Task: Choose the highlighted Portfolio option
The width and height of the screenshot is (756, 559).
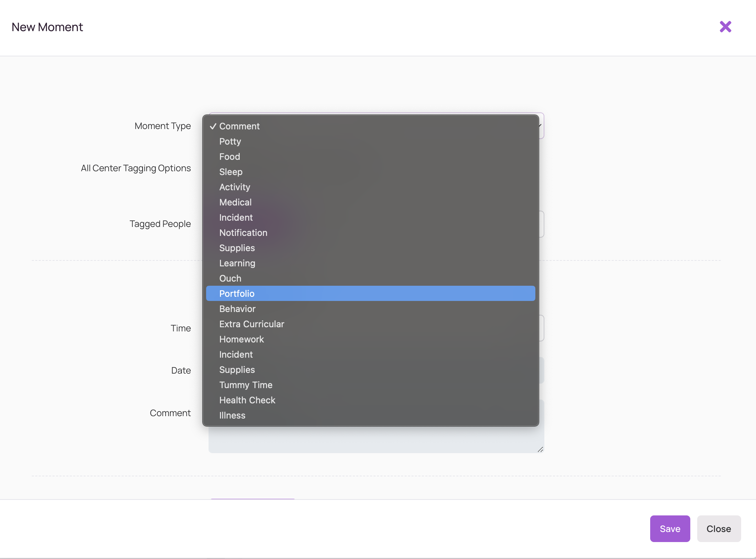Action: (237, 294)
